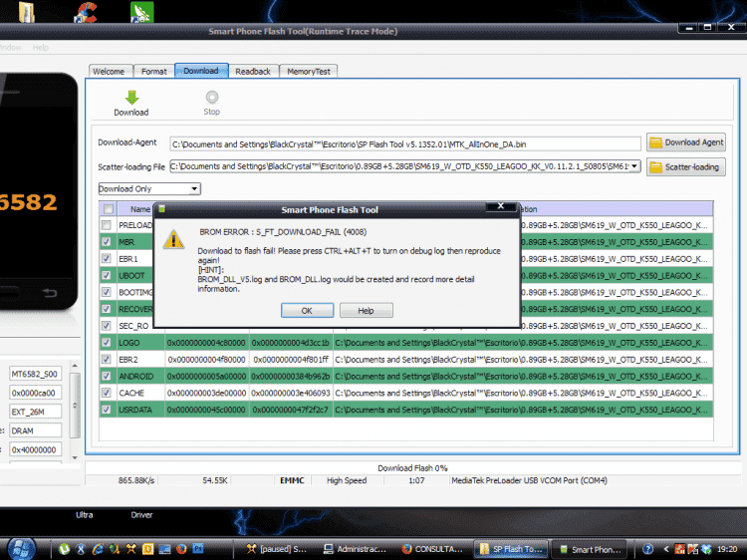The image size is (747, 560).
Task: Click the DRAM field in left panel
Action: click(35, 430)
